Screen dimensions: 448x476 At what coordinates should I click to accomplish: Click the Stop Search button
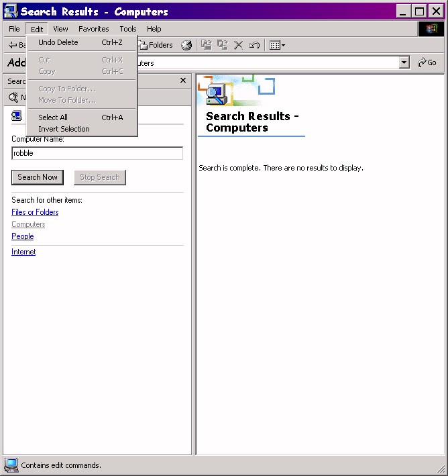pyautogui.click(x=100, y=177)
